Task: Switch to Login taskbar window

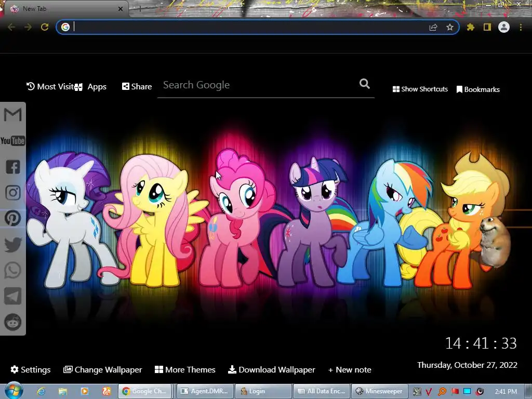Action: click(x=263, y=391)
